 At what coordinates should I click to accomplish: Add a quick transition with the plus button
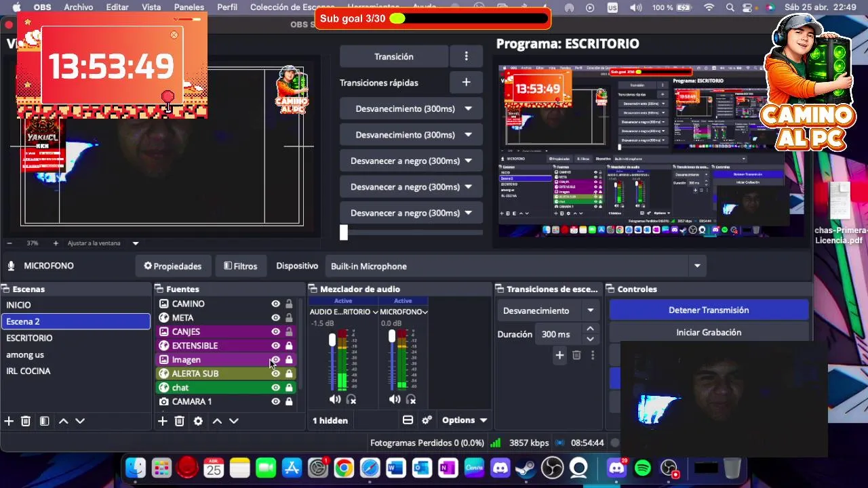pyautogui.click(x=466, y=82)
